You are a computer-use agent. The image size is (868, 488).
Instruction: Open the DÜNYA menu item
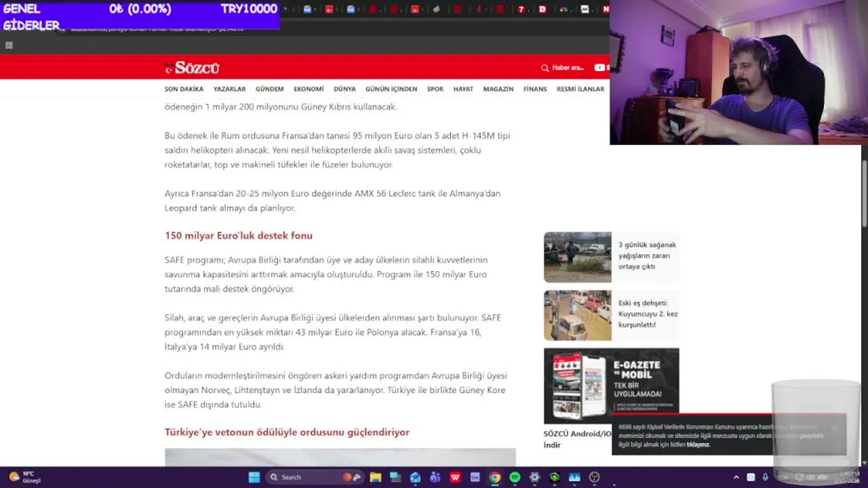click(x=344, y=89)
